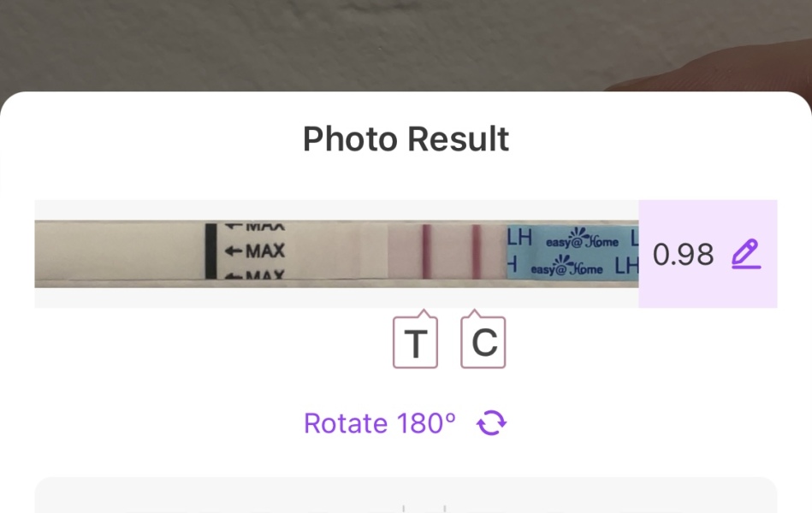
Task: Click the circular rotate arrows icon
Action: (x=492, y=423)
